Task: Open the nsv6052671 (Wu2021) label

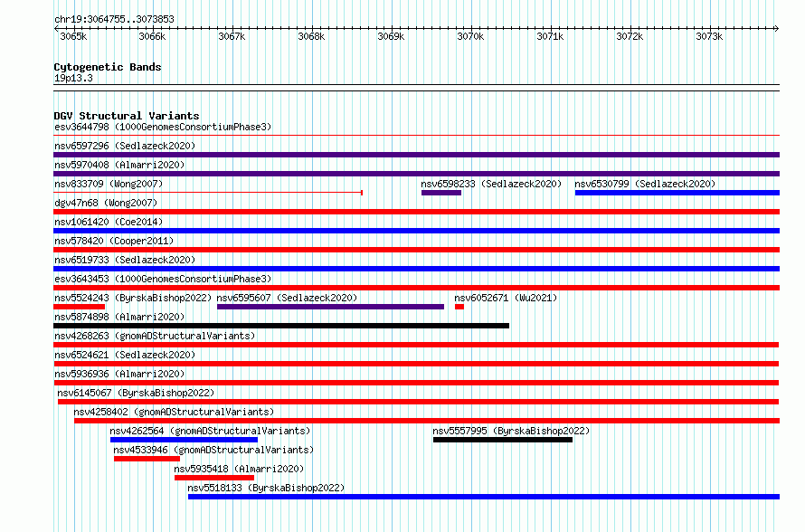Action: point(506,298)
